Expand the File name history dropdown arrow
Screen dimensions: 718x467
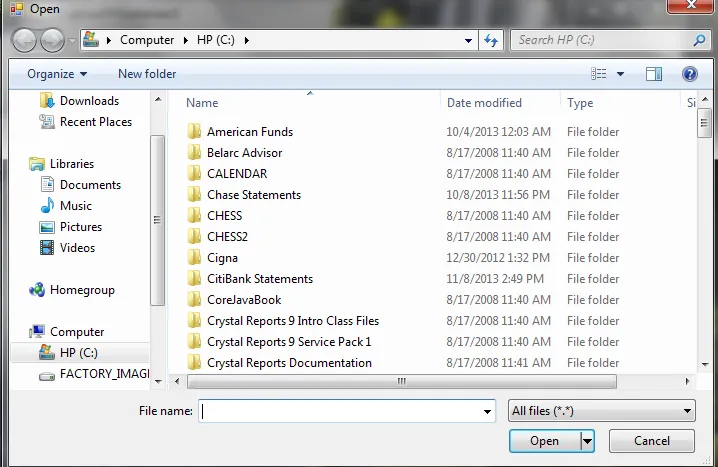tap(487, 411)
